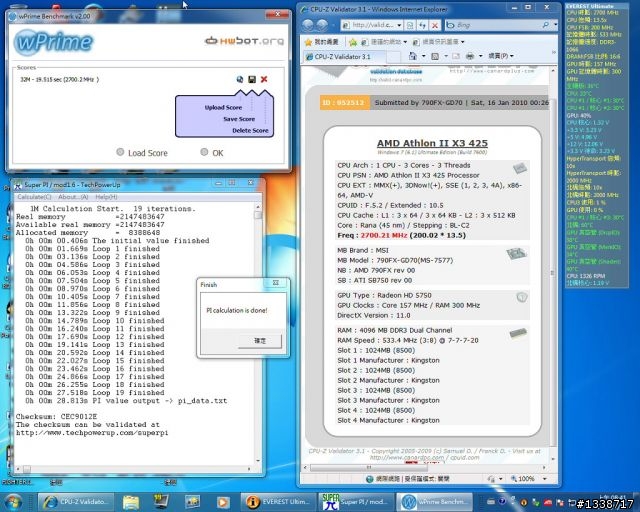Click the Super PI right scroll arrow
This screenshot has width=640, height=512.
(249, 469)
